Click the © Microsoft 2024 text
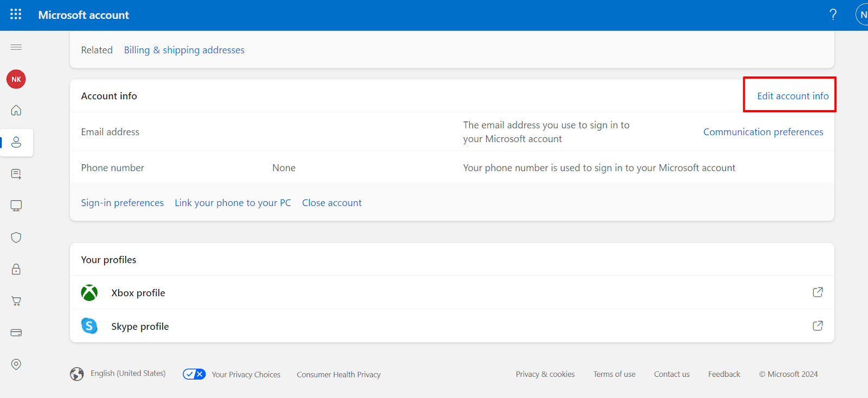 pyautogui.click(x=788, y=374)
